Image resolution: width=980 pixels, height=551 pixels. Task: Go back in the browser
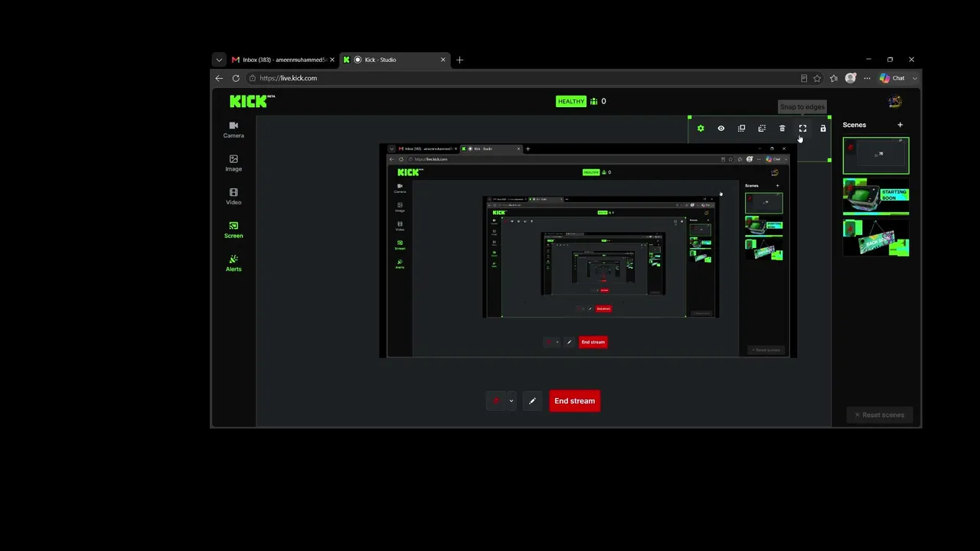point(219,78)
